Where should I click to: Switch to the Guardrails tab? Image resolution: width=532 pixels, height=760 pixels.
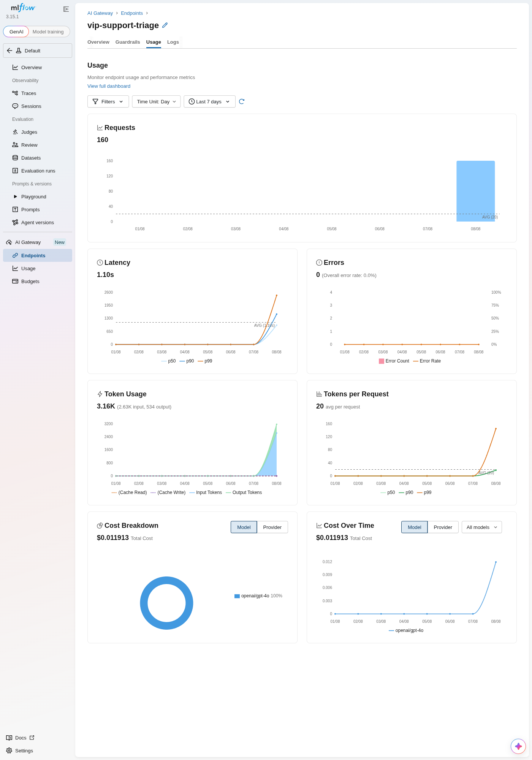(128, 42)
